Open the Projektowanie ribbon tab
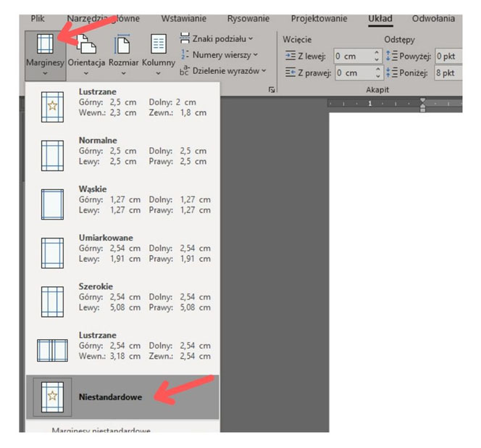 [x=319, y=19]
